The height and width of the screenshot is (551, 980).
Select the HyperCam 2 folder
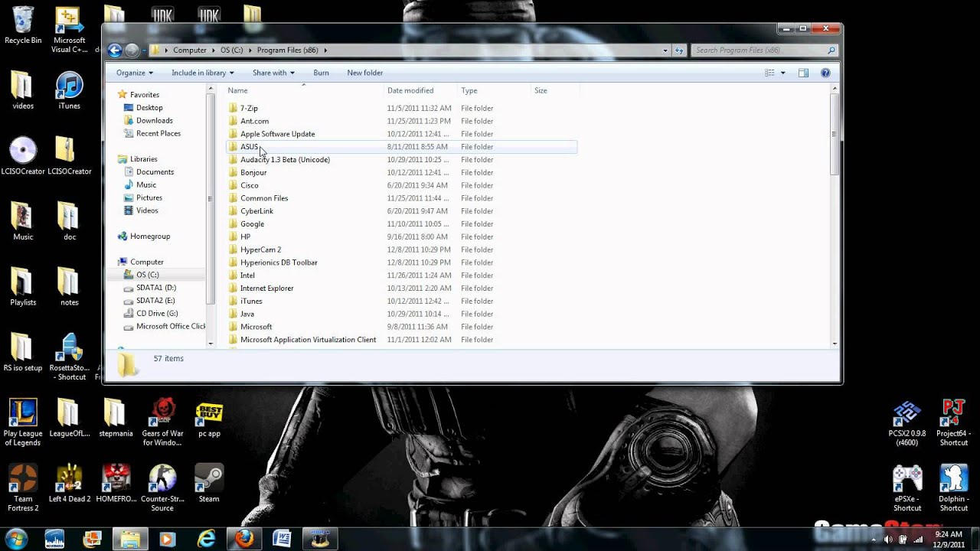[x=402, y=249]
